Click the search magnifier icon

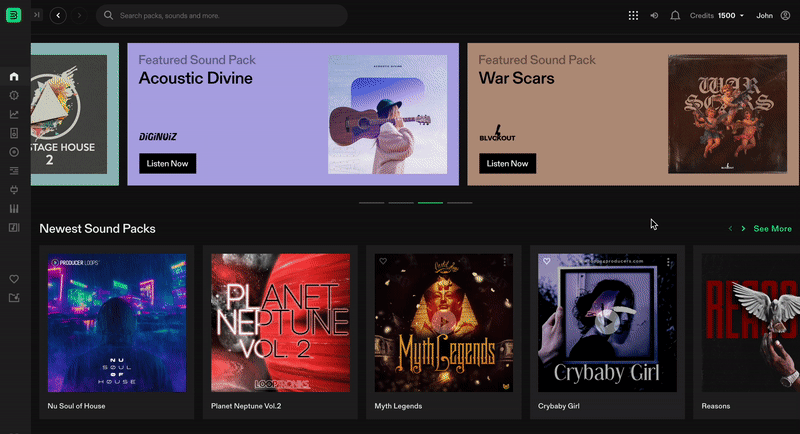pyautogui.click(x=108, y=15)
